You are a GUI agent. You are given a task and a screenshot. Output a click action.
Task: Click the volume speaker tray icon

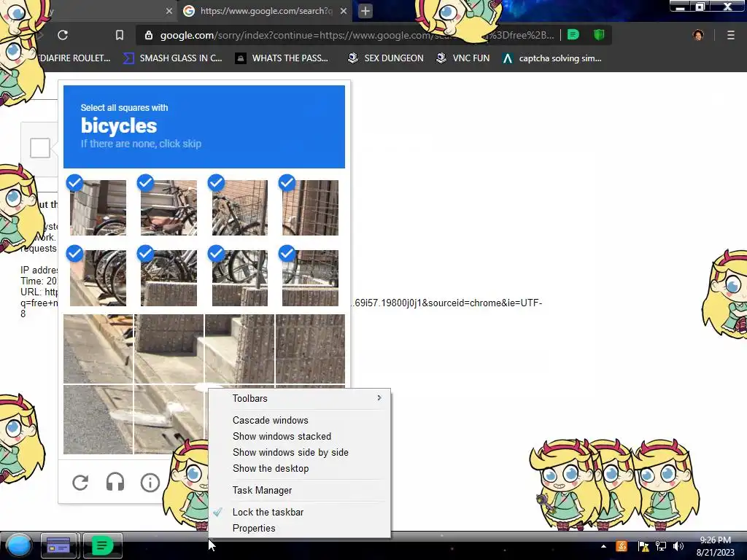click(678, 546)
